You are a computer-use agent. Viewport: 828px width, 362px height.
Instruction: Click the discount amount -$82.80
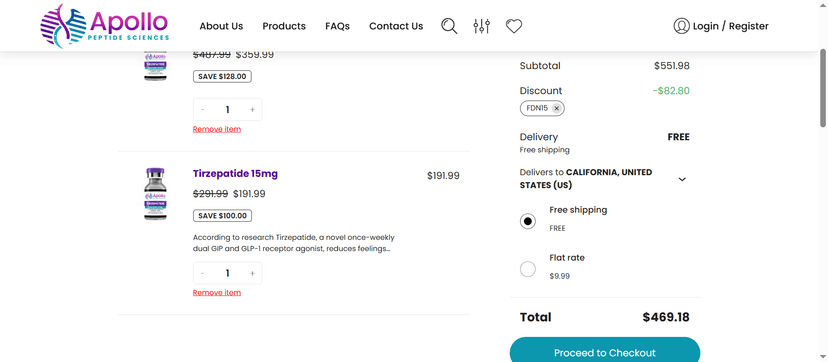671,91
